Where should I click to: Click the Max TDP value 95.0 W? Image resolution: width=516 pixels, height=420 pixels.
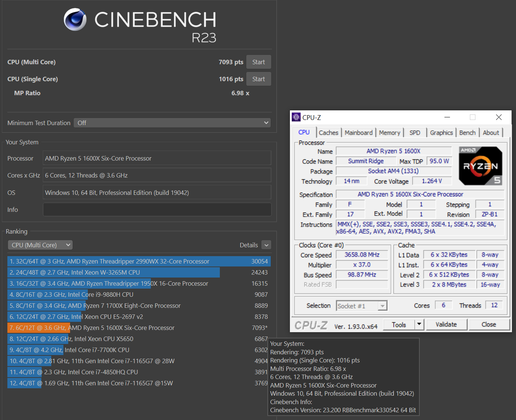click(x=439, y=161)
